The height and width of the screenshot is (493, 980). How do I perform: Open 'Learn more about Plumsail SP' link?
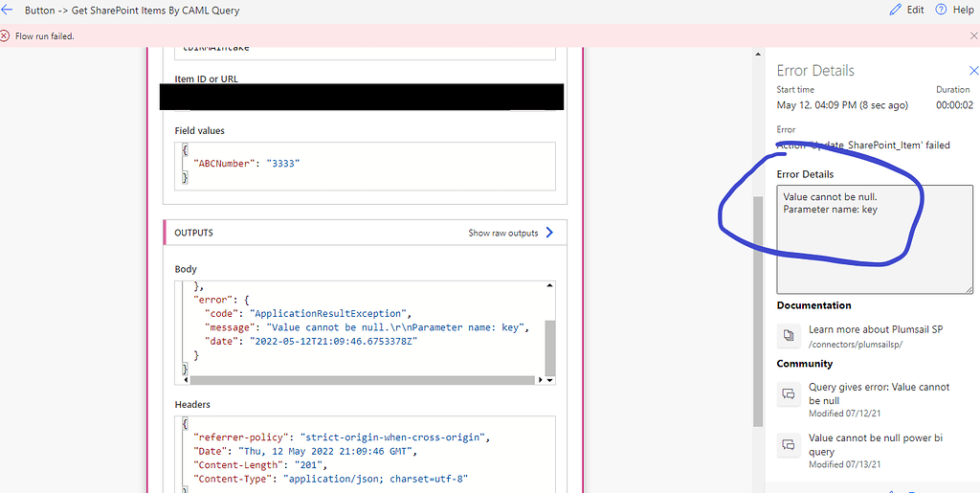876,329
